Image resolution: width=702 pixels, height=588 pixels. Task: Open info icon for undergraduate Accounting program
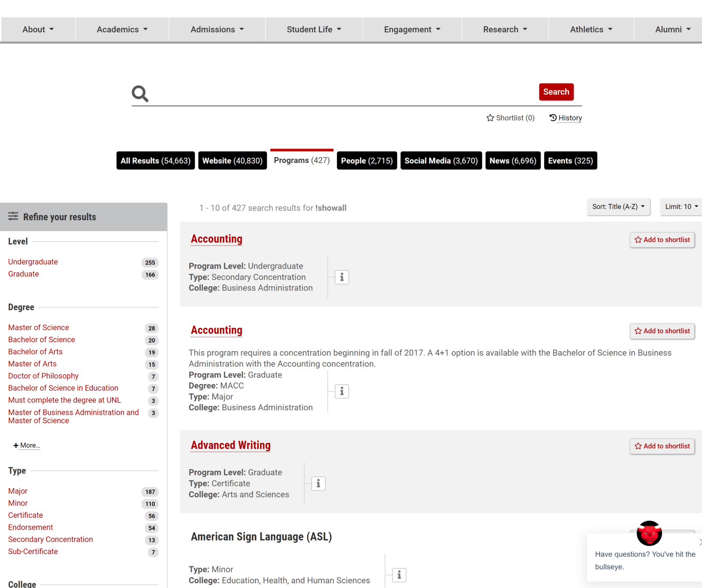[x=342, y=277]
